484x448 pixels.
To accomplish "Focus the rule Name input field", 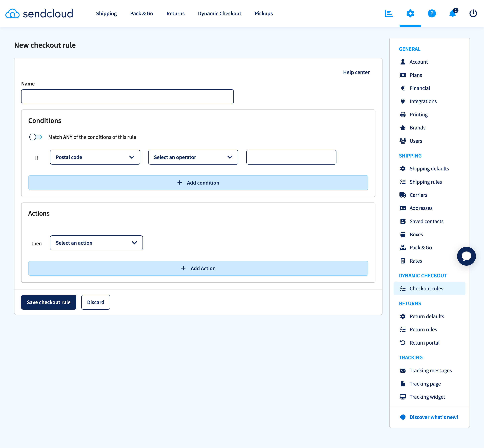I will pyautogui.click(x=127, y=97).
